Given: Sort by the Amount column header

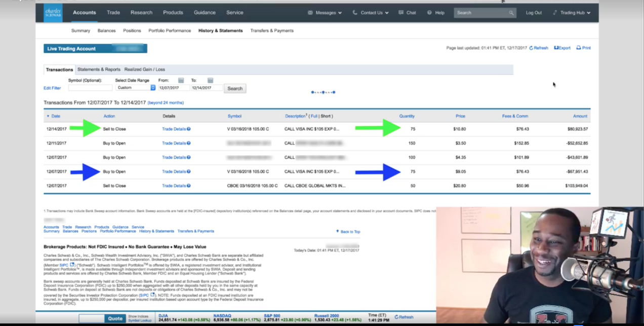Looking at the screenshot, I should point(580,116).
